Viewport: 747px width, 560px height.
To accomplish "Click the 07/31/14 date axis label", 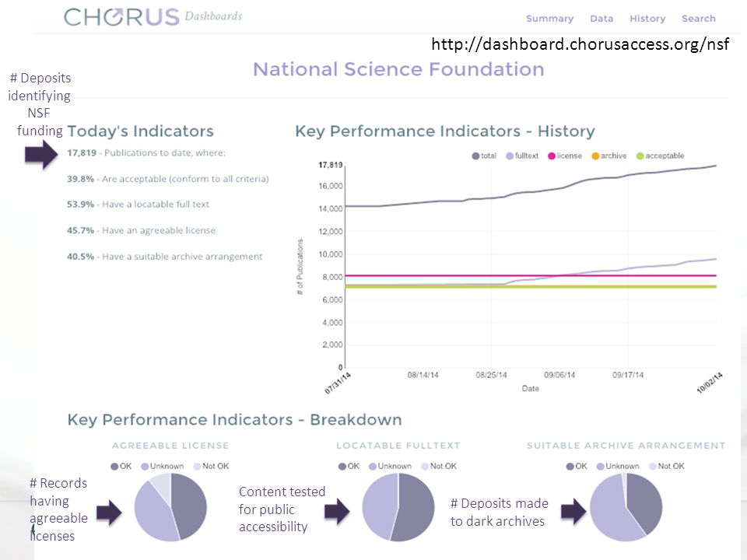I will 338,383.
